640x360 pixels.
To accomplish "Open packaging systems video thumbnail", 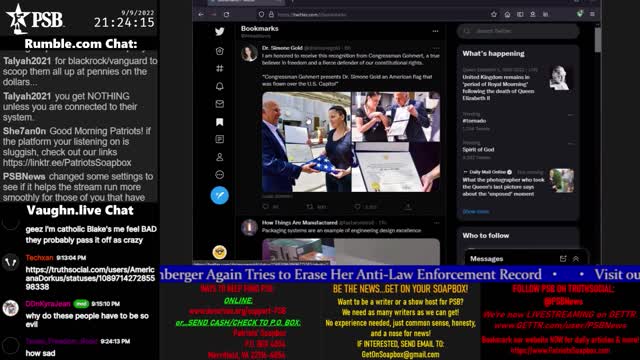I will [x=351, y=251].
